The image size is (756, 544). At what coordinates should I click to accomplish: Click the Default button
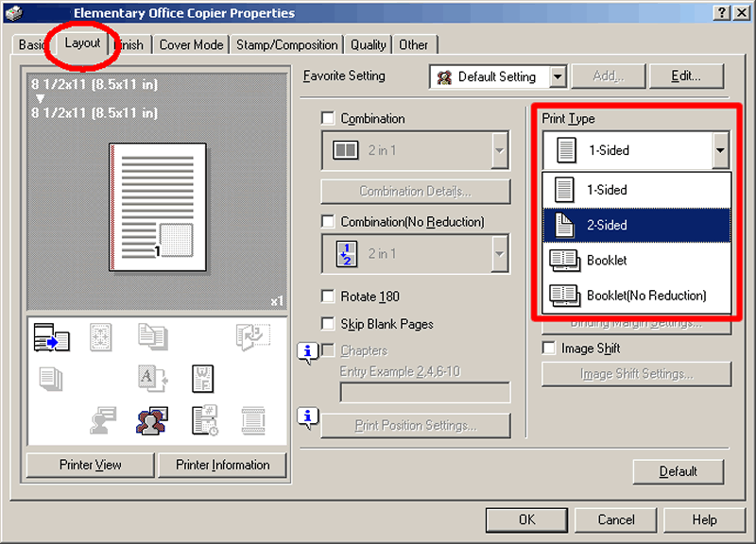point(678,471)
